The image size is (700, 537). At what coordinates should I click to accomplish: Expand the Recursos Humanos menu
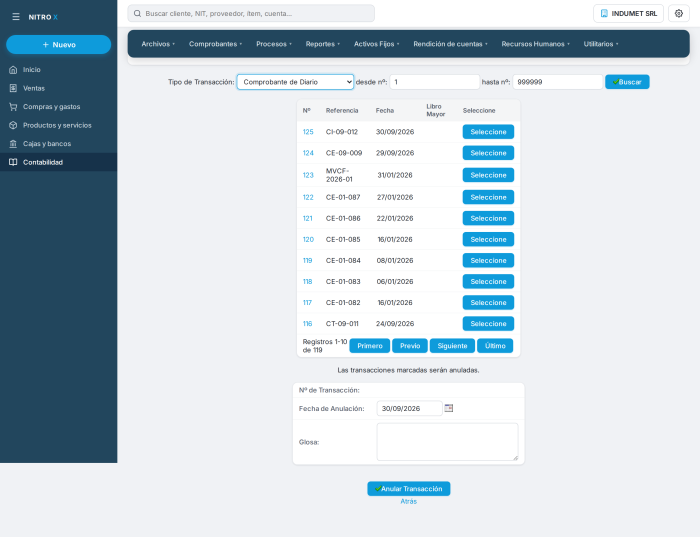(535, 44)
